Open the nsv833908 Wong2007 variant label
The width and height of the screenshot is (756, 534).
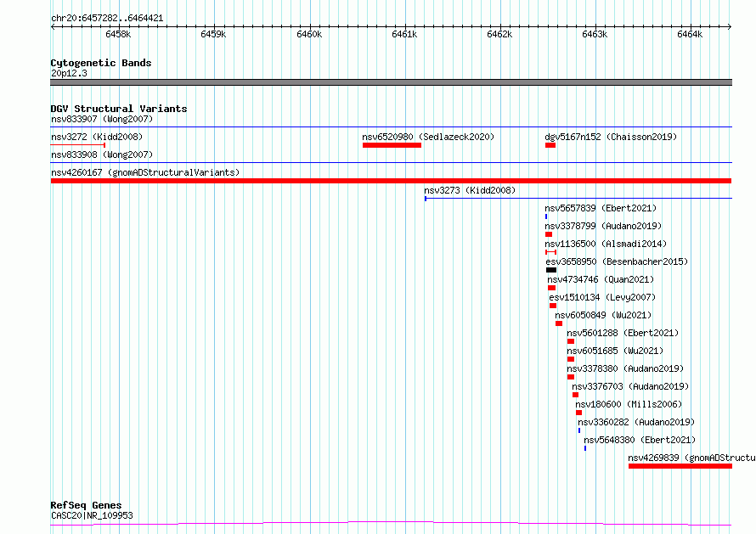[x=102, y=155]
